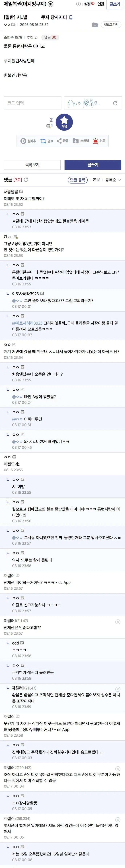Screen dimensions: 125x868
Task: Share the post via 공유 icon
Action: coord(62,141)
